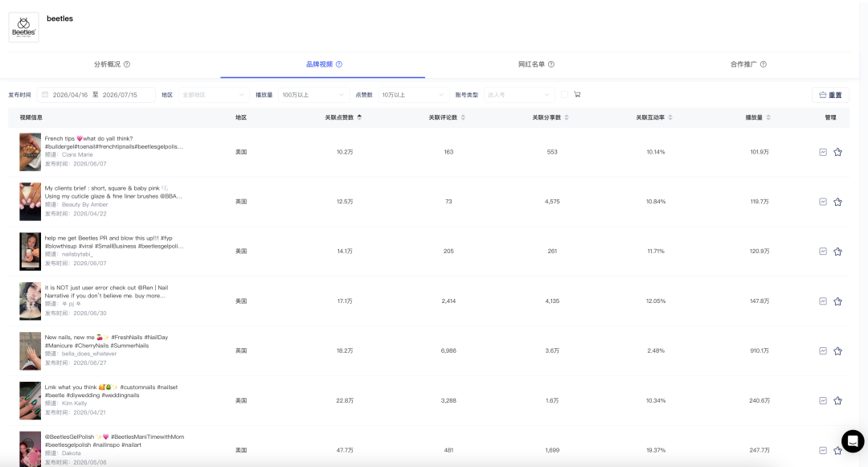868x467 pixels.
Task: Click the Beetles brand logo
Action: point(24,27)
